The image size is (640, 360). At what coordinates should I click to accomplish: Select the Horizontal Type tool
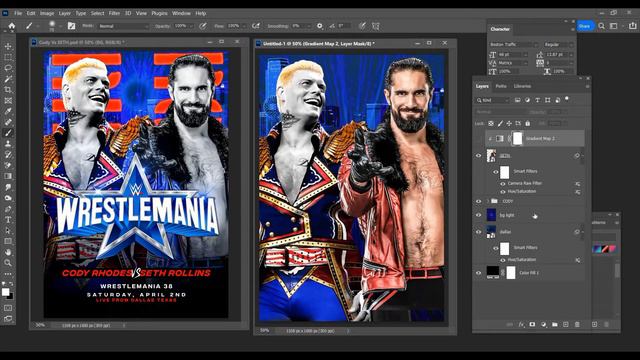coord(8,220)
